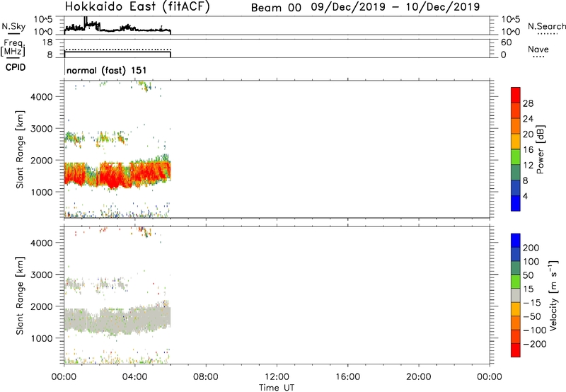Click the power color bar scale

point(516,149)
